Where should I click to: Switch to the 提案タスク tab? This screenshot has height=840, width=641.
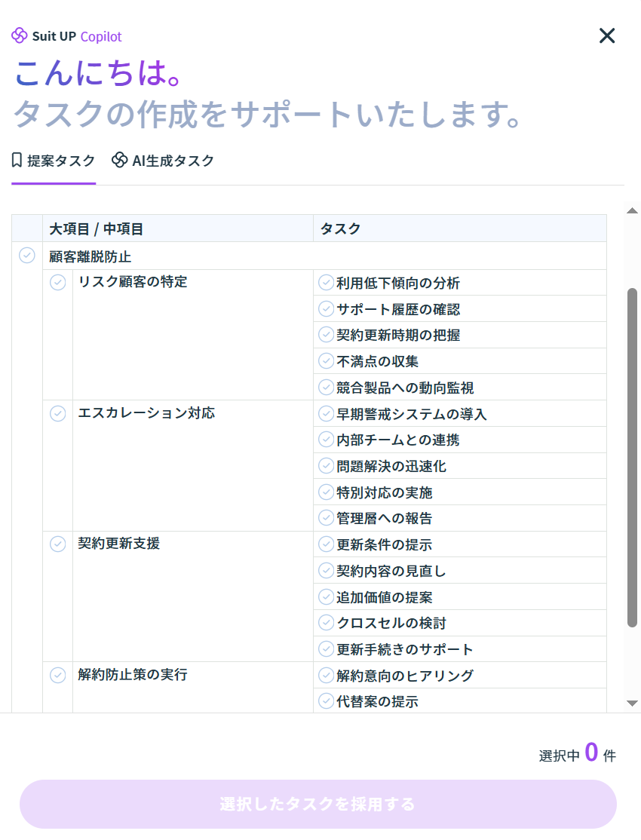[54, 161]
